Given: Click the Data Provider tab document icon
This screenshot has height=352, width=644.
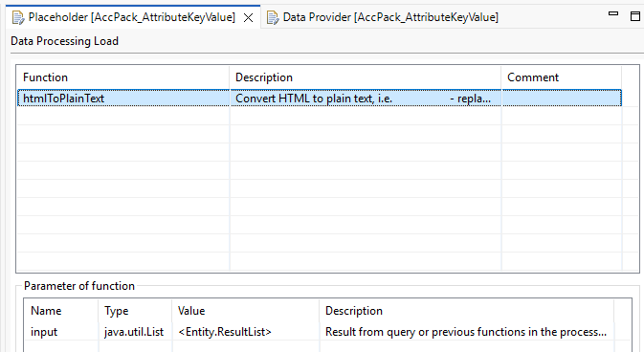Looking at the screenshot, I should (273, 17).
